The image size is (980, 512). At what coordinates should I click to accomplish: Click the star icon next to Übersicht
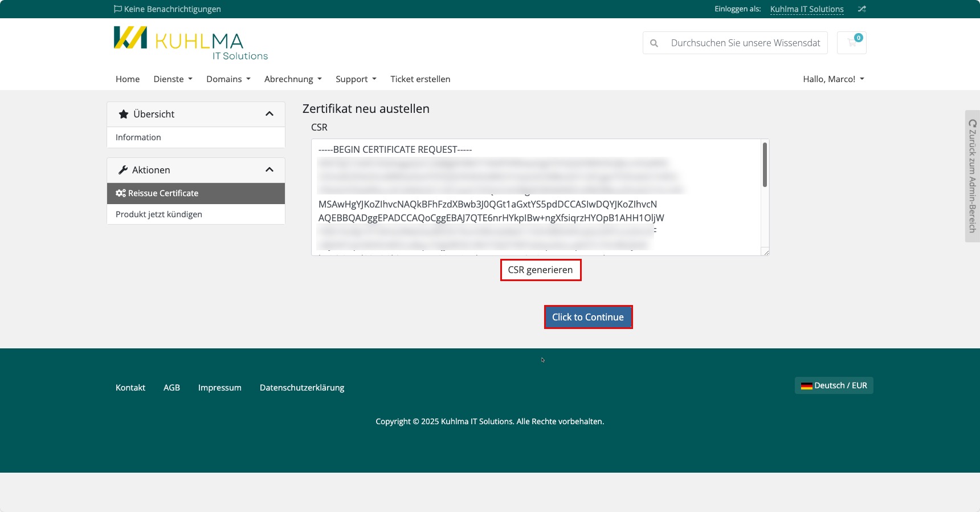tap(123, 114)
